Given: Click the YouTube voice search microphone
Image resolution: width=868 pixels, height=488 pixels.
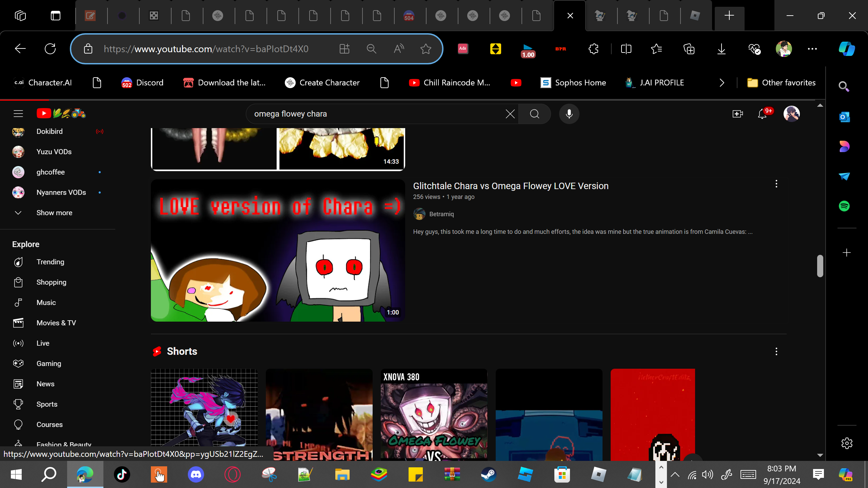Looking at the screenshot, I should click(569, 114).
